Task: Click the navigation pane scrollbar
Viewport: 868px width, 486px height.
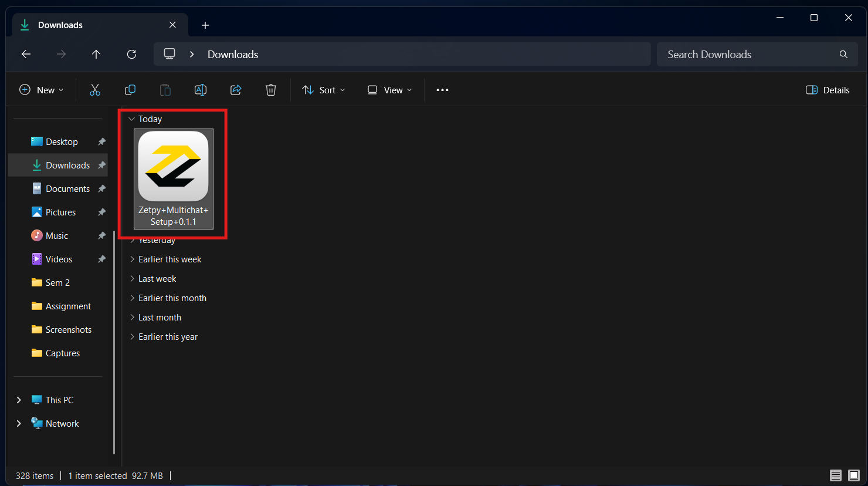Action: [114, 342]
